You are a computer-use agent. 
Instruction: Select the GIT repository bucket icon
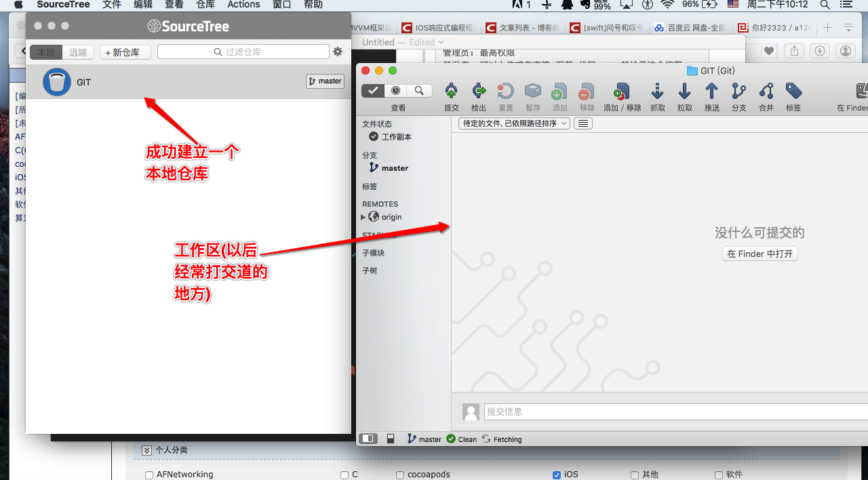coord(57,82)
